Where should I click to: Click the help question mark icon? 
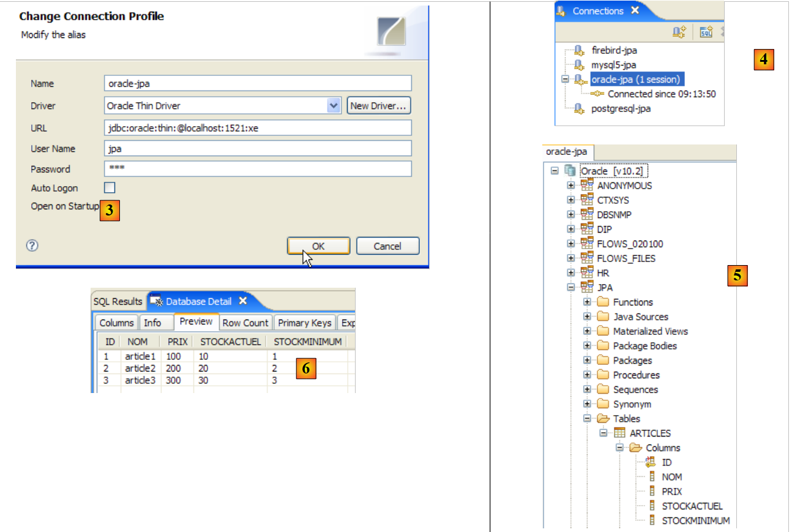coord(32,245)
